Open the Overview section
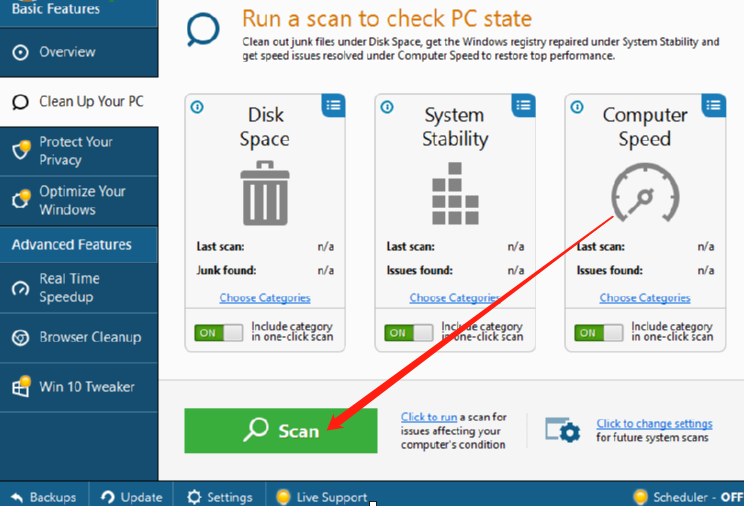This screenshot has height=506, width=744. (79, 52)
